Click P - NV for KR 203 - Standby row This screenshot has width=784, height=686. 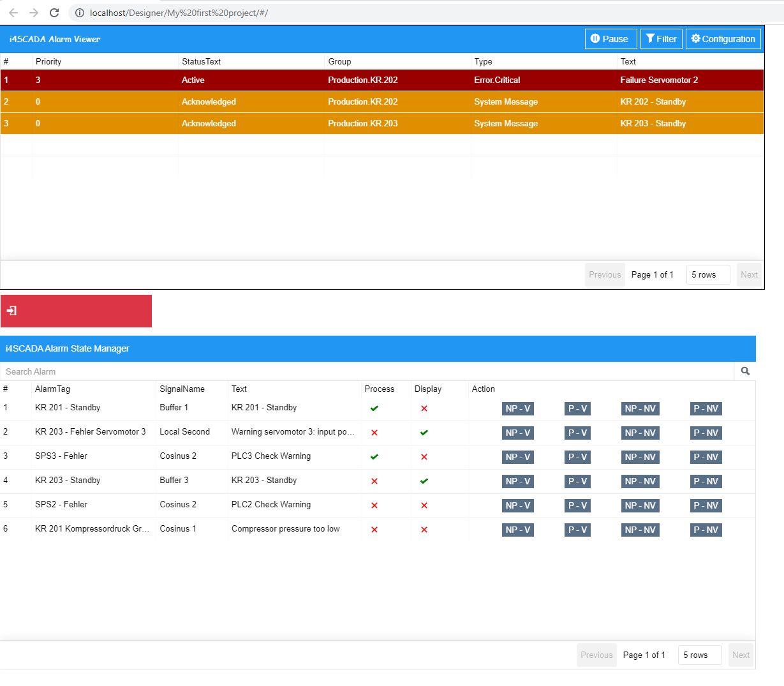coord(706,481)
